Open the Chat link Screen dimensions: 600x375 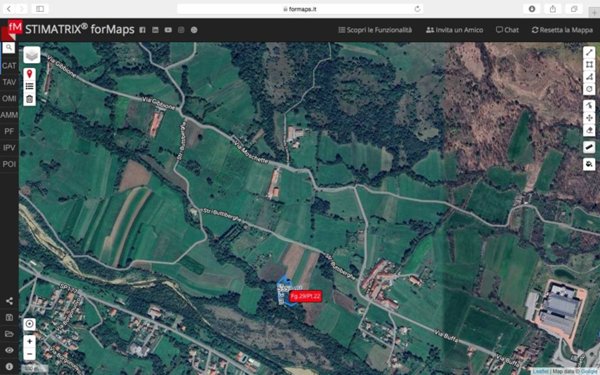507,30
